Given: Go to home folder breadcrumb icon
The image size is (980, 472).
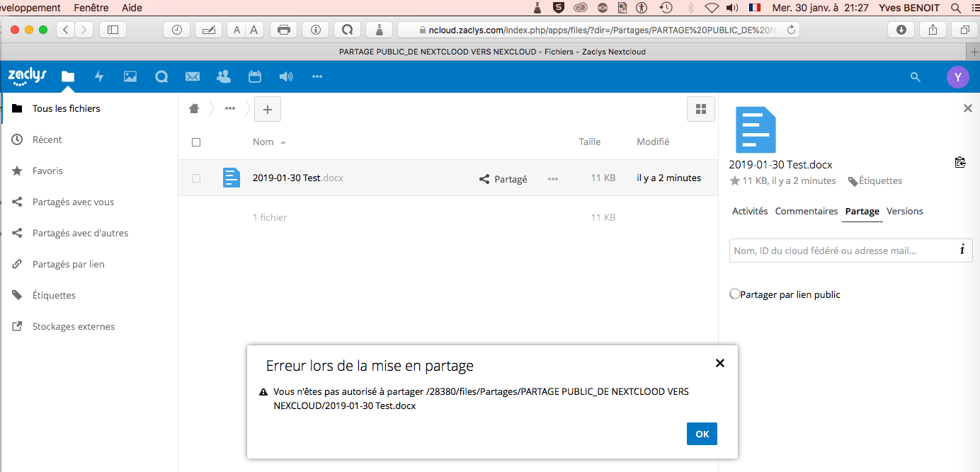Looking at the screenshot, I should click(x=194, y=109).
